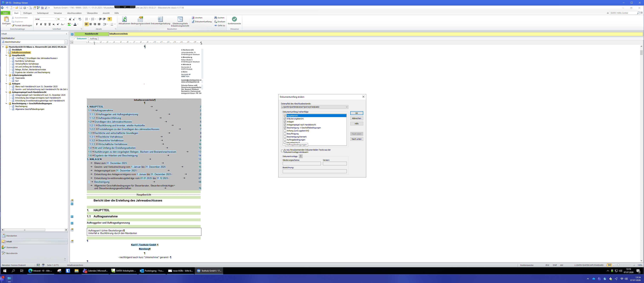Increase font size with the grow icon
This screenshot has width=644, height=283.
(70, 19)
